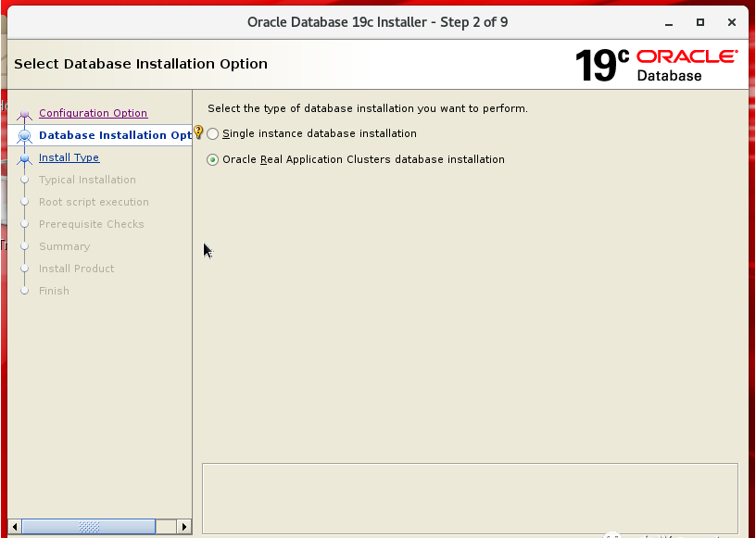Click left arrow of sidebar horizontal scrollbar
The height and width of the screenshot is (538, 756).
point(15,527)
